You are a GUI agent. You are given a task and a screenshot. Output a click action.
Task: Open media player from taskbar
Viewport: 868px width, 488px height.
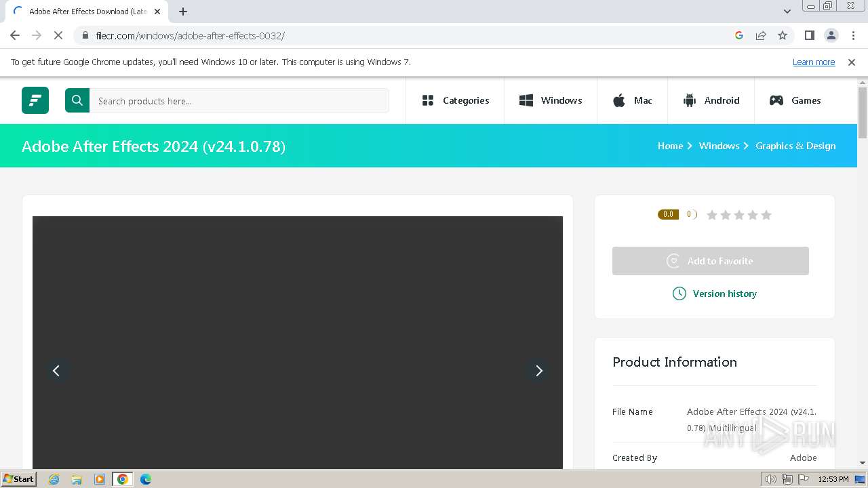coord(100,479)
